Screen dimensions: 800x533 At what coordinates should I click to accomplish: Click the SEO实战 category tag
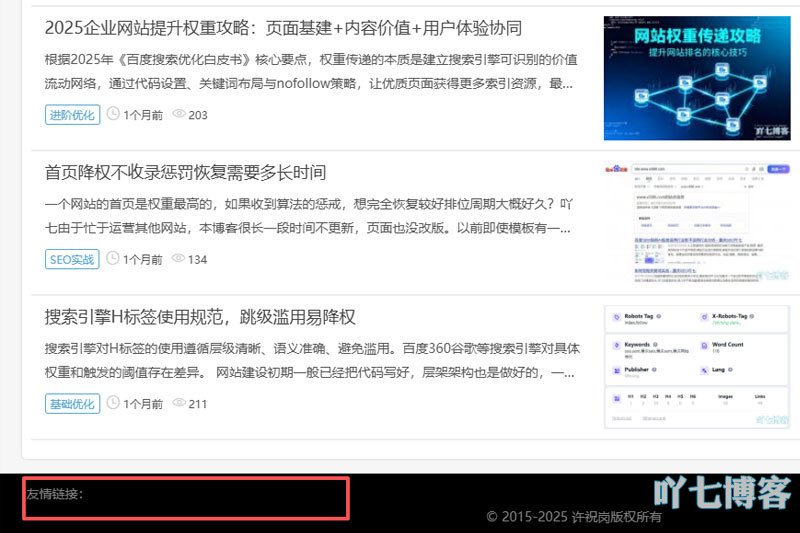pos(72,259)
